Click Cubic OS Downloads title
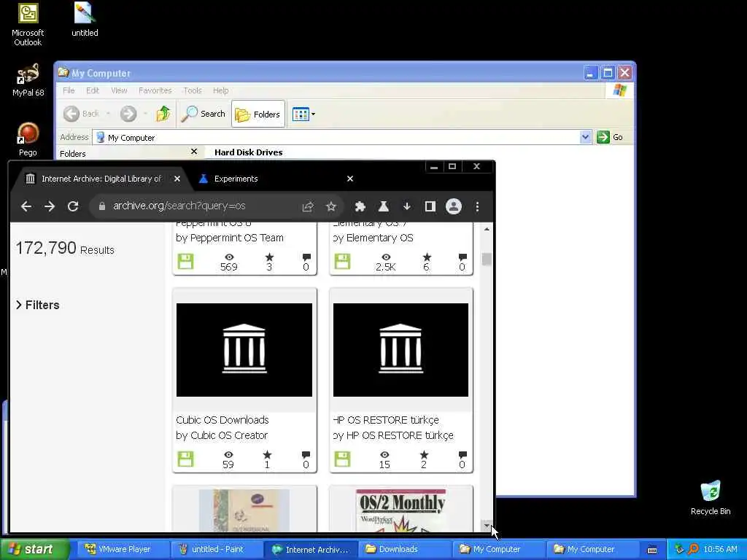The image size is (747, 560). tap(222, 420)
